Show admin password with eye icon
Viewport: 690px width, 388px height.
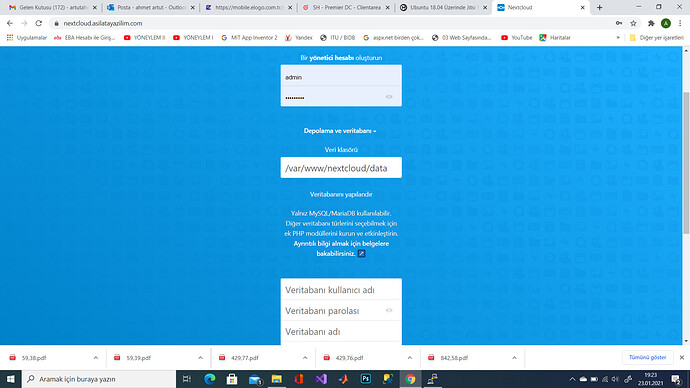(x=389, y=97)
